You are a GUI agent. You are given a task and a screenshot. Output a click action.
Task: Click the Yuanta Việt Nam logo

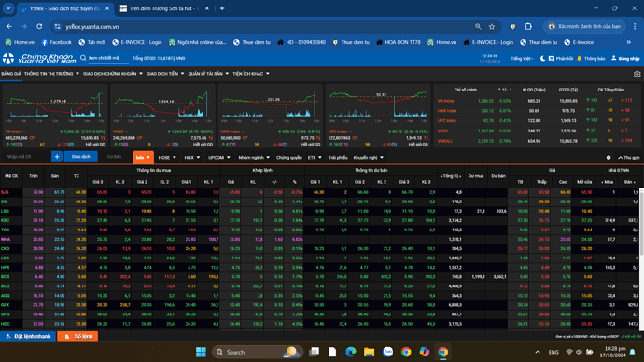point(39,58)
